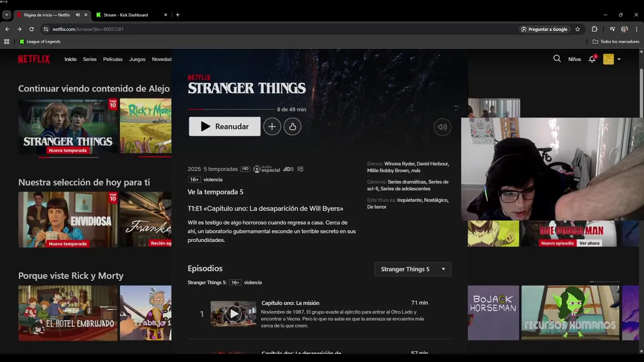Click Capítulo uno: La misión episode title

[290, 303]
